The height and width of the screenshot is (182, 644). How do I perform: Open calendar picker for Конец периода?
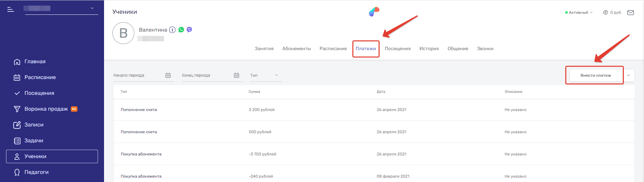click(237, 75)
